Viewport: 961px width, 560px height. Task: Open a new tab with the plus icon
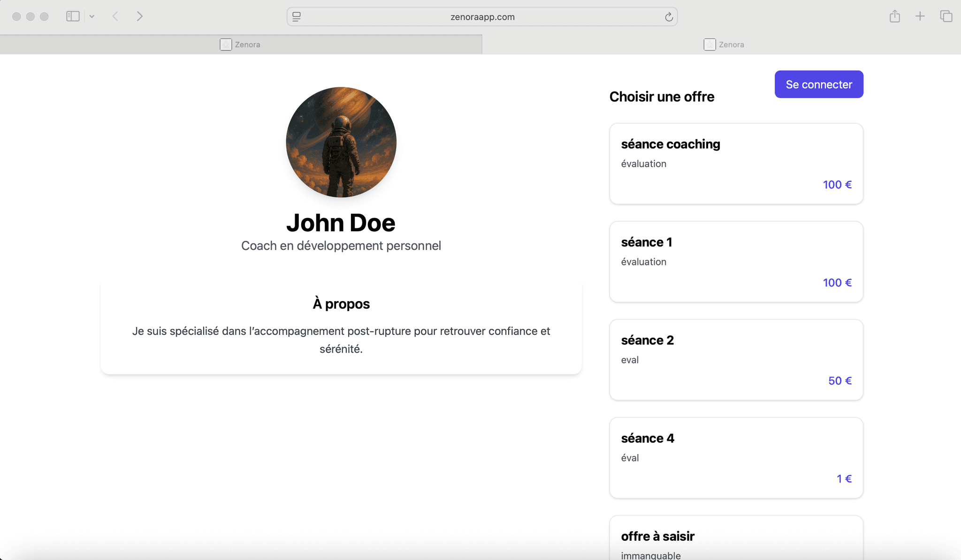(920, 16)
